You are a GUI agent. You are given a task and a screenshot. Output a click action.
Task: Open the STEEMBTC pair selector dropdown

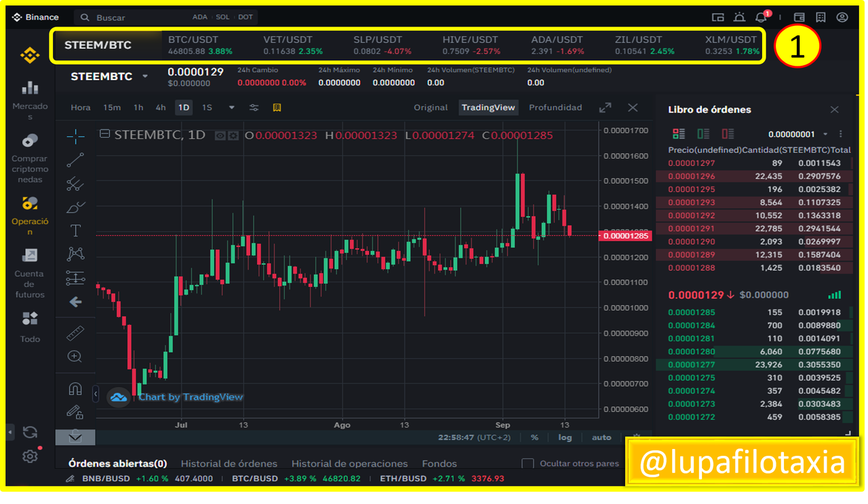pos(108,77)
